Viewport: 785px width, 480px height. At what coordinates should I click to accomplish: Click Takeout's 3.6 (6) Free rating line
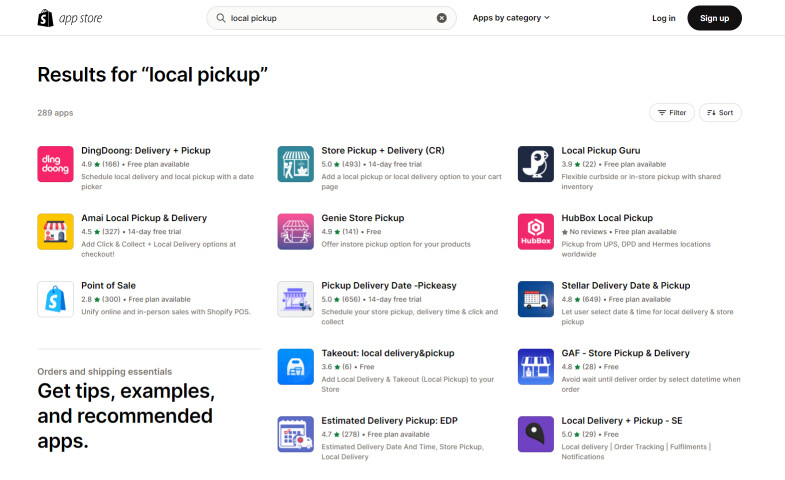[348, 367]
